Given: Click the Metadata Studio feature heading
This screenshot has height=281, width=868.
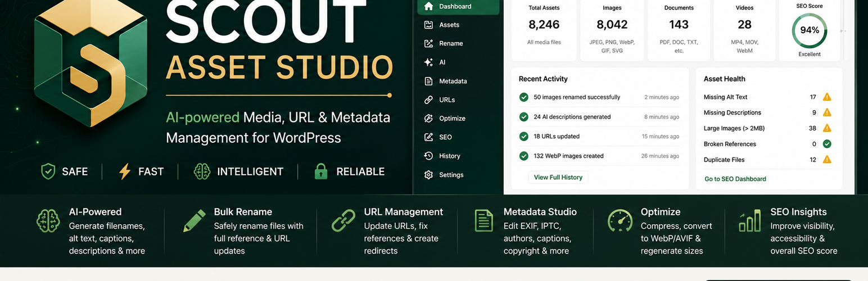Looking at the screenshot, I should click(540, 212).
